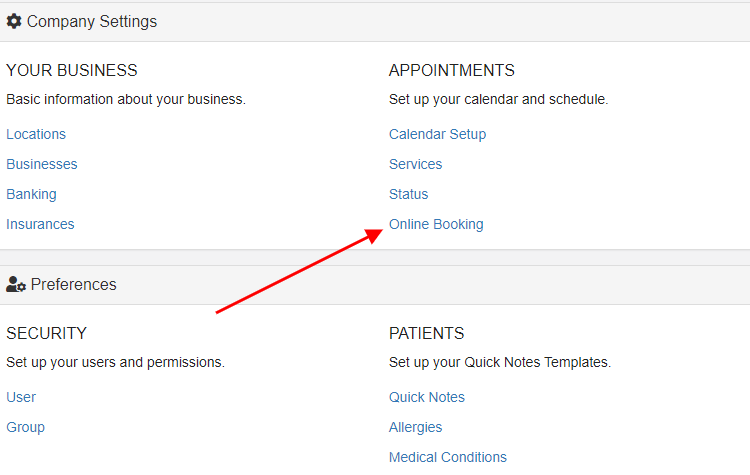Click the Preferences user-gear icon

[16, 284]
